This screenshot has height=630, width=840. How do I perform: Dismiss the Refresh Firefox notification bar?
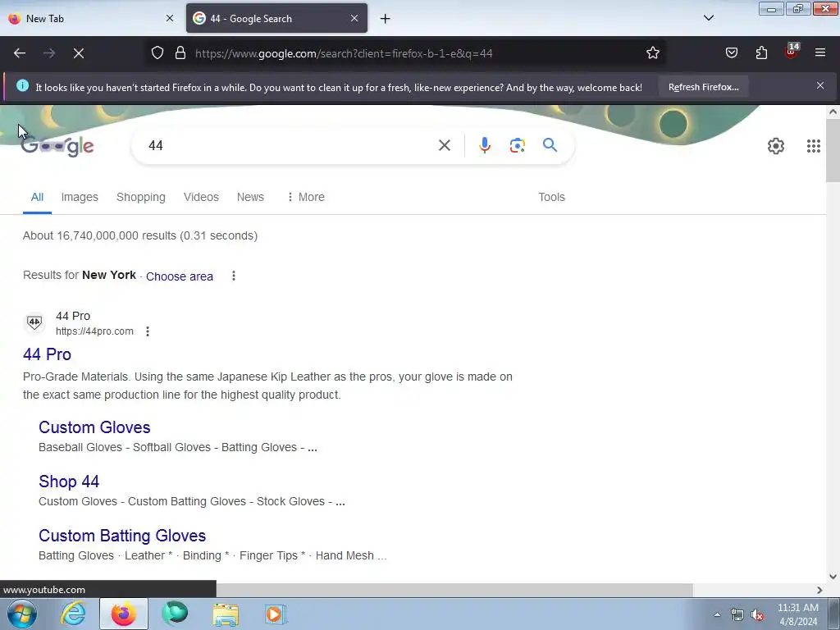point(820,85)
